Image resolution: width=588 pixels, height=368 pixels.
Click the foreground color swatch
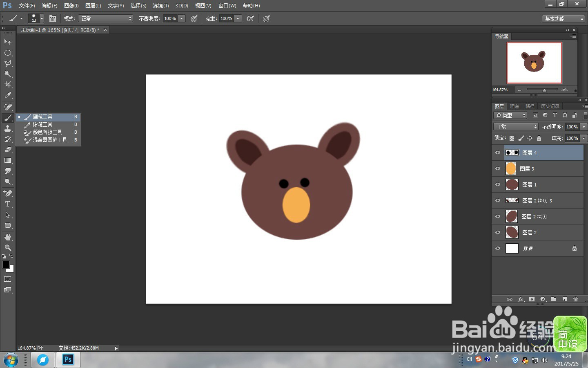point(6,264)
